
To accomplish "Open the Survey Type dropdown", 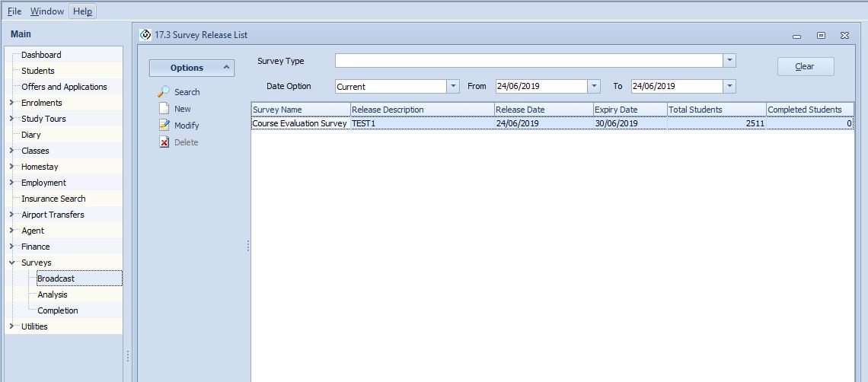I will click(729, 61).
